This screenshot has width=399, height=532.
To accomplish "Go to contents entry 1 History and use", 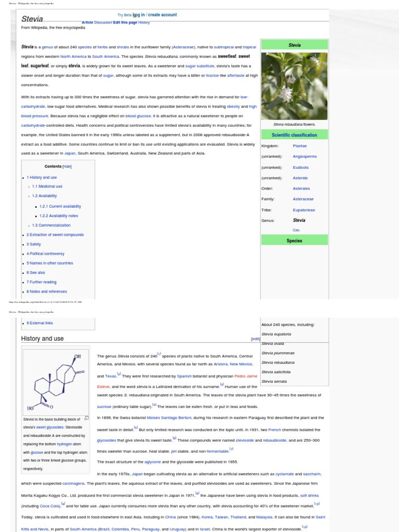I will tap(42, 178).
